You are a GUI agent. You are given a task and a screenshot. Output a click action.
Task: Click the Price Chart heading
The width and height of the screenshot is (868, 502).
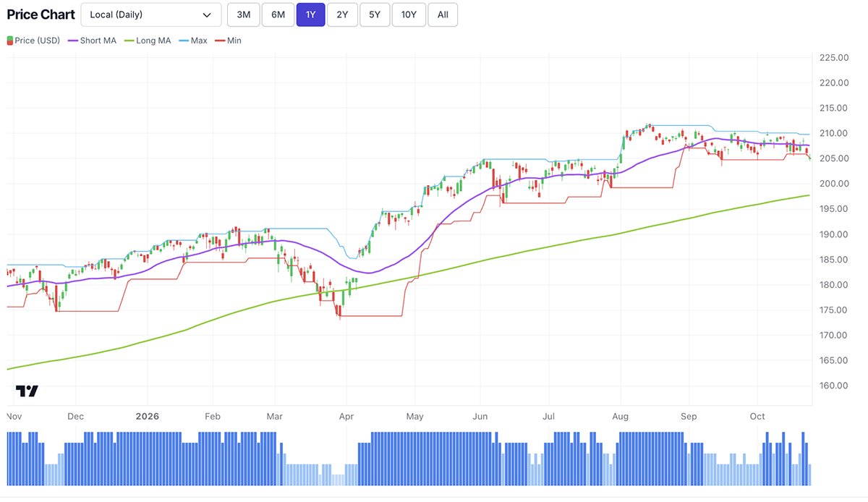(x=41, y=14)
